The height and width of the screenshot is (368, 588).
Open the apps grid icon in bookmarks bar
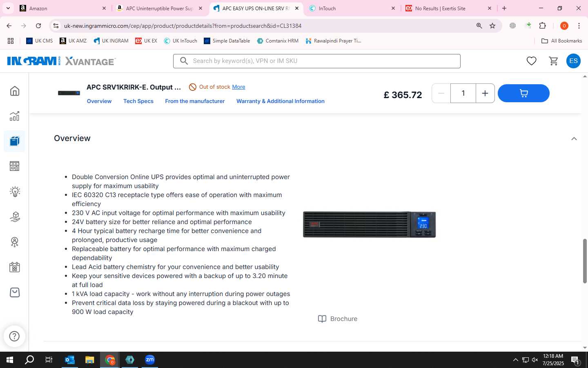click(11, 41)
